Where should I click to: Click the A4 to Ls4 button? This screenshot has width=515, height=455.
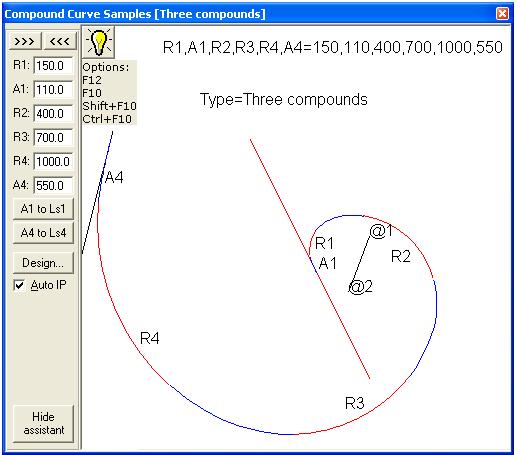coord(43,233)
